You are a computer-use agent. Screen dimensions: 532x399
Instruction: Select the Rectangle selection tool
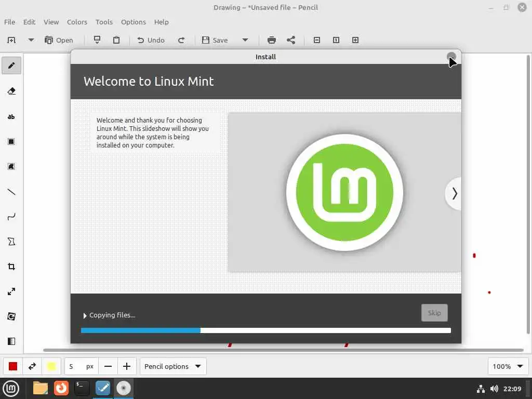pos(11,142)
